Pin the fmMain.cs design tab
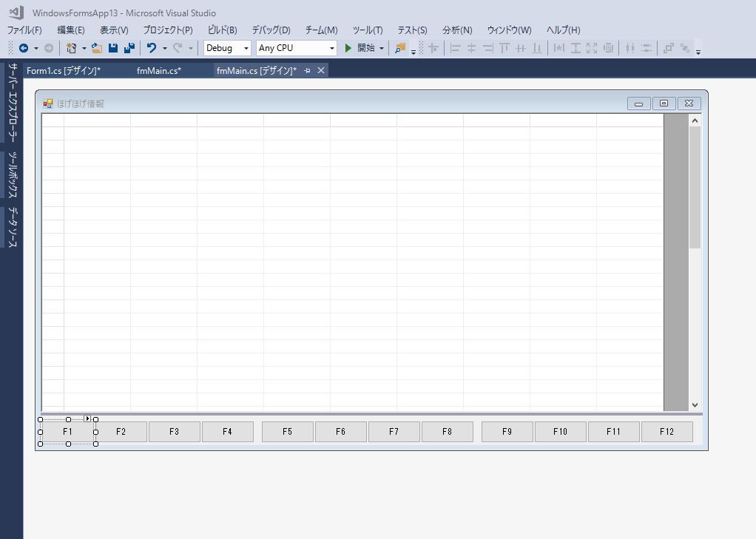 click(x=308, y=71)
